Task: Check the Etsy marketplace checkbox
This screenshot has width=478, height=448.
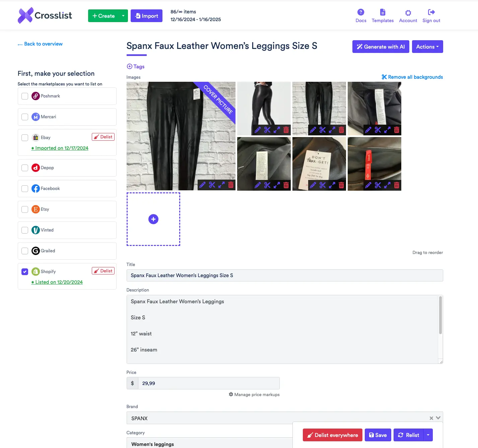Action: pos(25,209)
